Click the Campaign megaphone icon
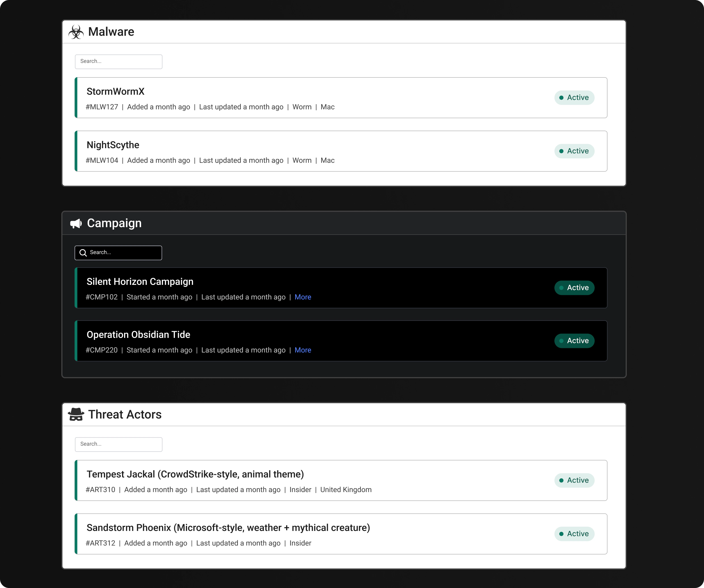 (76, 223)
